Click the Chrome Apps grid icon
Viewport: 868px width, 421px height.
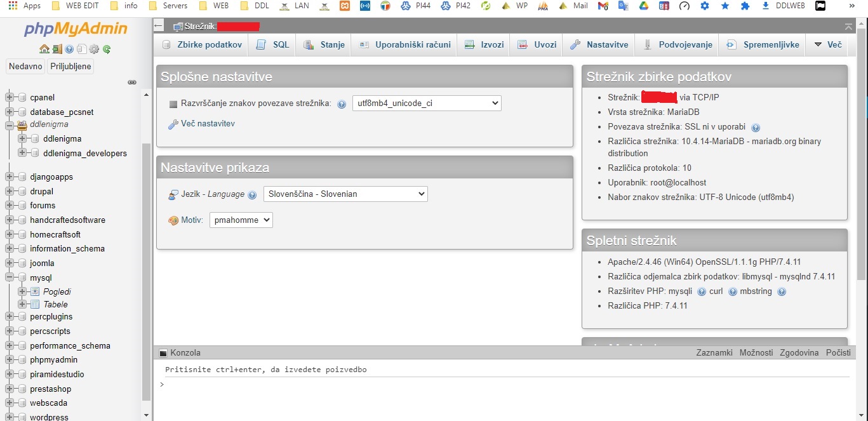[x=13, y=6]
